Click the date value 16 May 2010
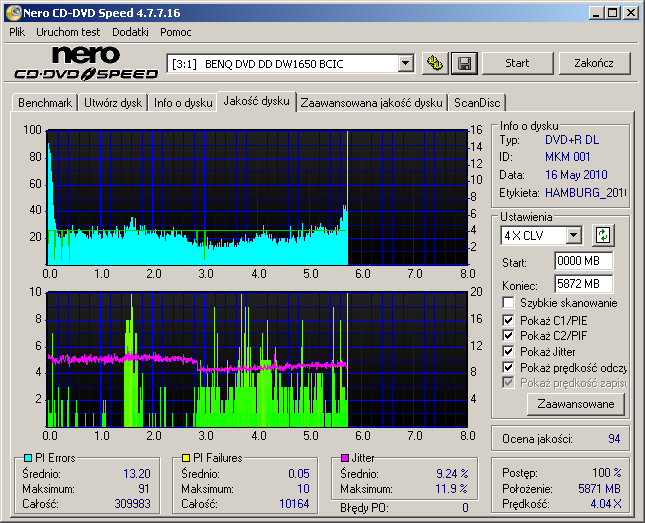 click(x=576, y=175)
